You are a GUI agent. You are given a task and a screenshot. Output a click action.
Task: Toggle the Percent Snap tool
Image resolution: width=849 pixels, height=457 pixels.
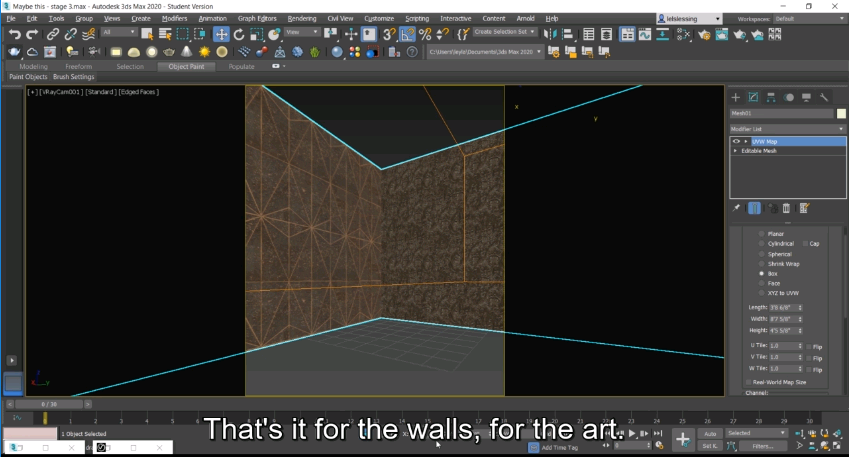425,35
